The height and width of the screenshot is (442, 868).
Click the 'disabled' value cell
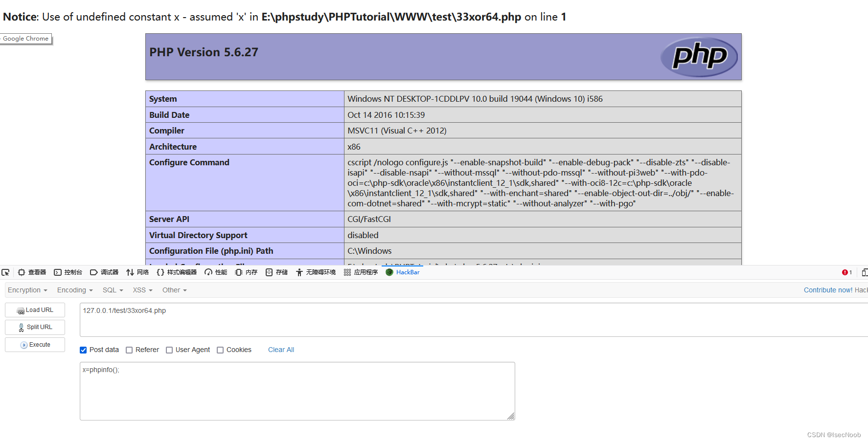[363, 235]
